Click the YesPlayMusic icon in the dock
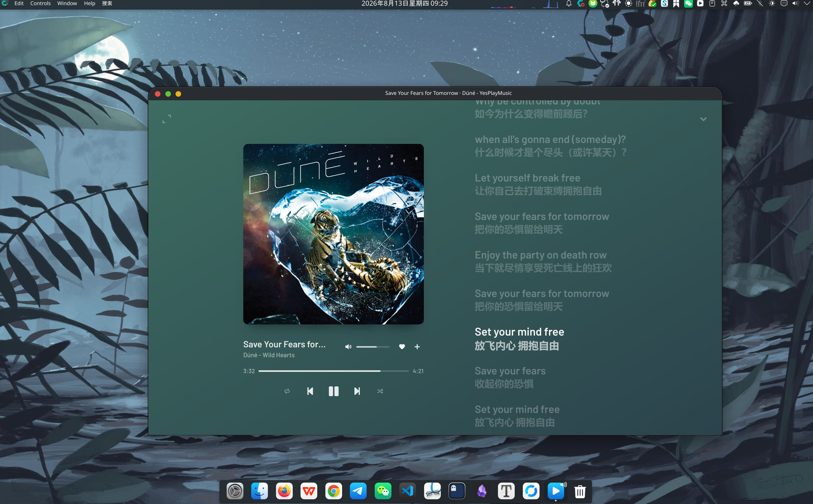Image resolution: width=813 pixels, height=504 pixels. 556,491
